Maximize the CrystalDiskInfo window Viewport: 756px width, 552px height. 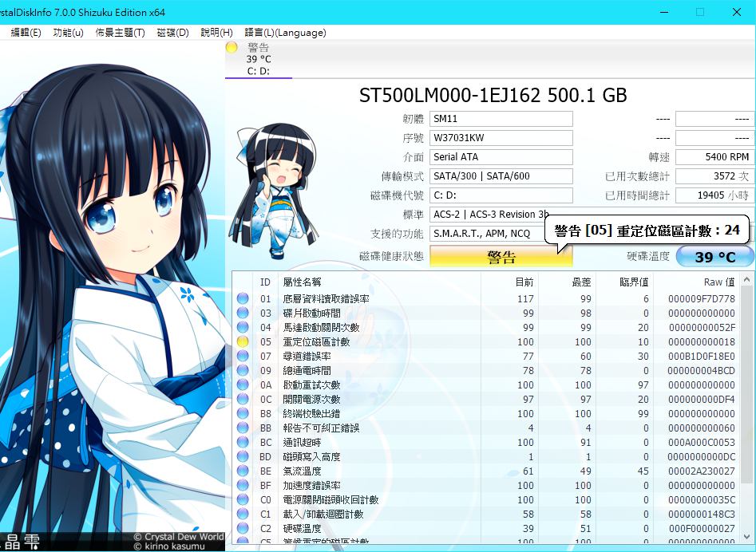pyautogui.click(x=700, y=12)
